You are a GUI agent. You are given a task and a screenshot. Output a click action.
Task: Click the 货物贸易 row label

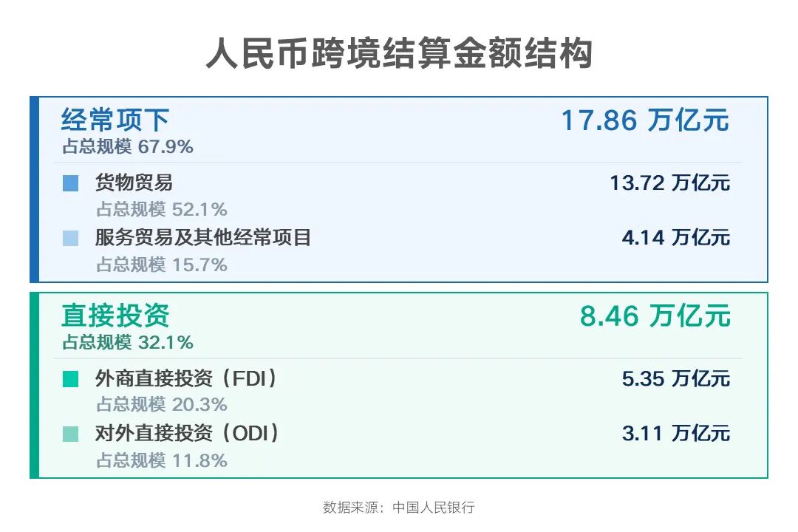pos(134,183)
